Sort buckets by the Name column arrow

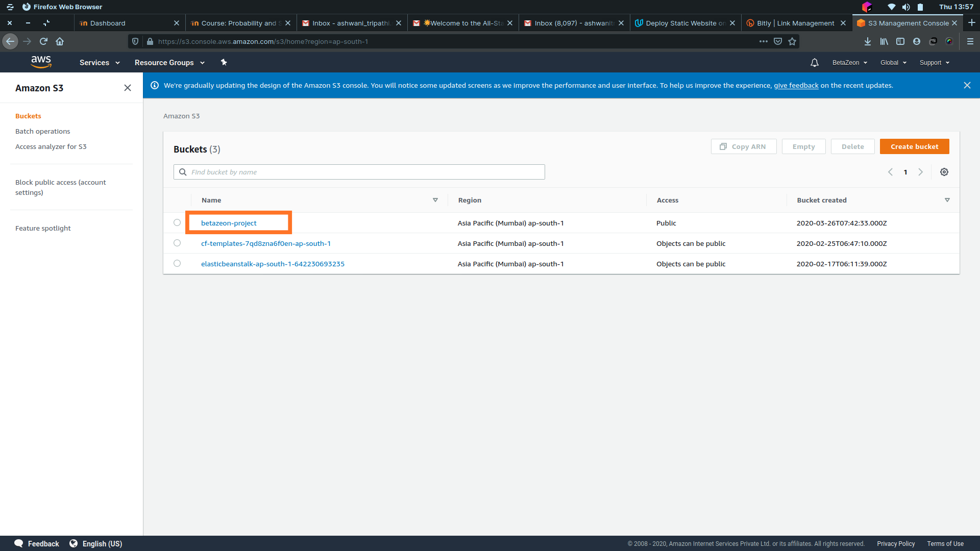(435, 200)
